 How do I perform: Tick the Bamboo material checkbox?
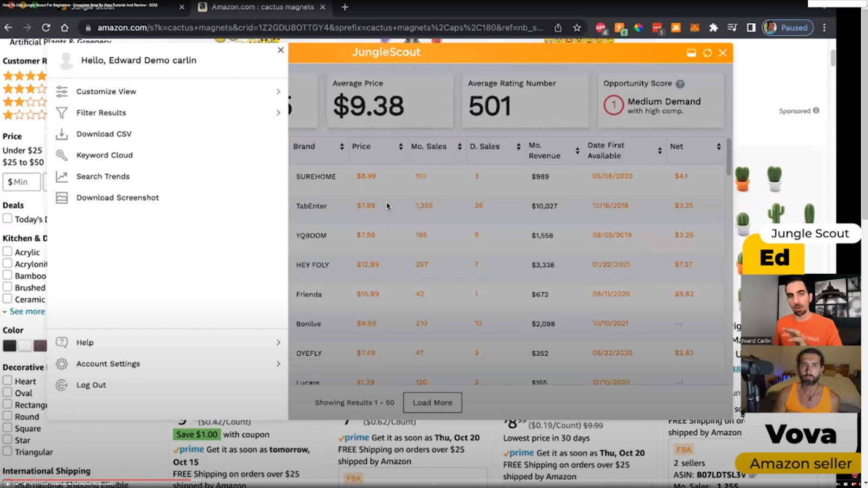click(x=8, y=275)
